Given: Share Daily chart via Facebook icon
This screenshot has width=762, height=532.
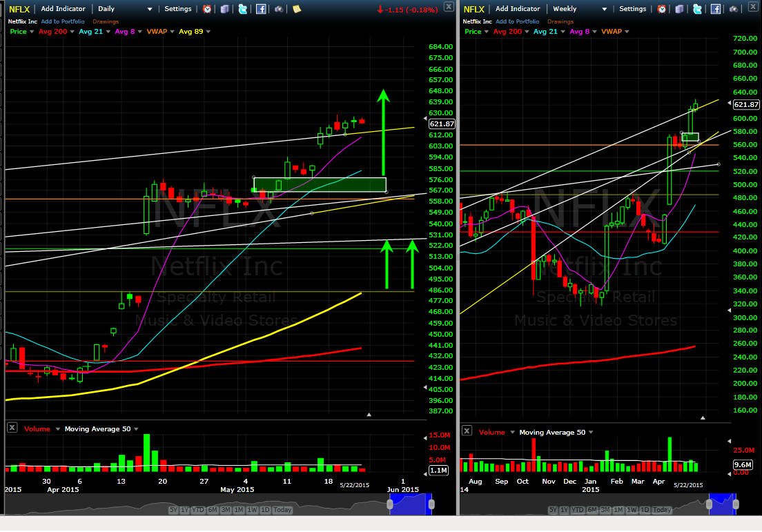Looking at the screenshot, I should [x=261, y=9].
